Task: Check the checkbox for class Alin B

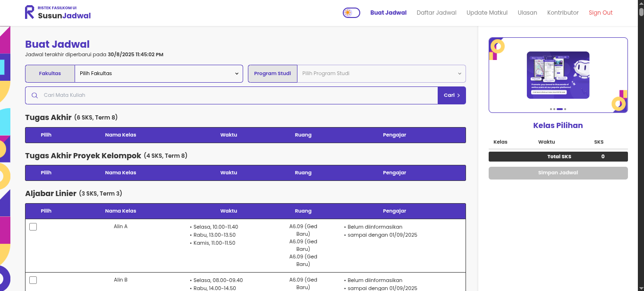Action: coord(33,280)
